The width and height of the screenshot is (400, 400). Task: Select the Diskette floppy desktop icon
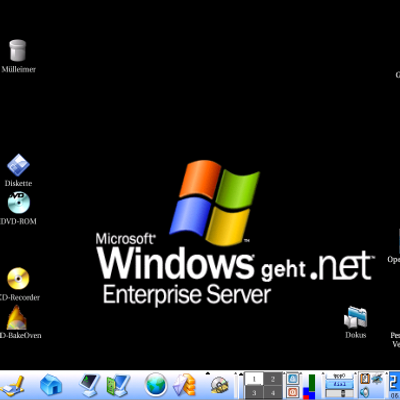pyautogui.click(x=18, y=165)
